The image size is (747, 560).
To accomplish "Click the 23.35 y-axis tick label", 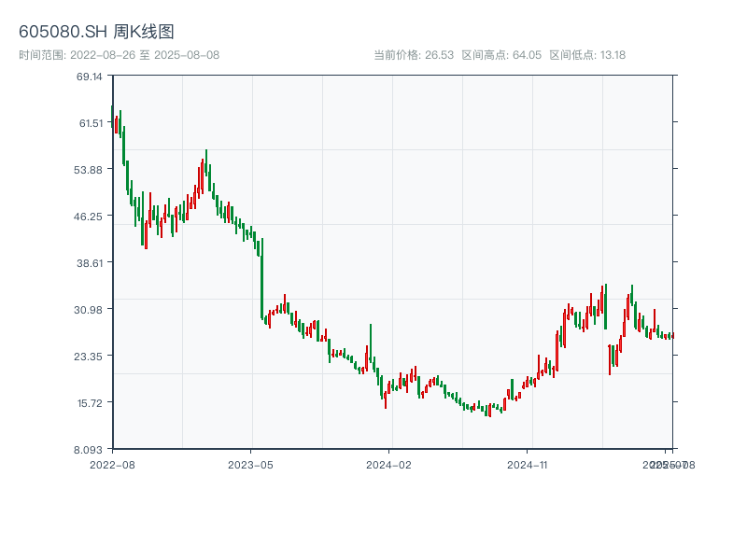I will 91,356.
